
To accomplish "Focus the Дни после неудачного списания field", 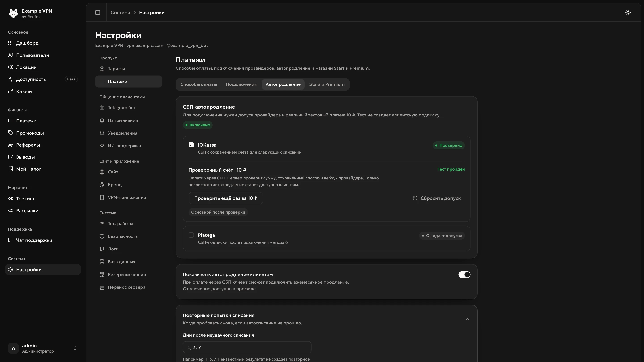I will pos(247,347).
